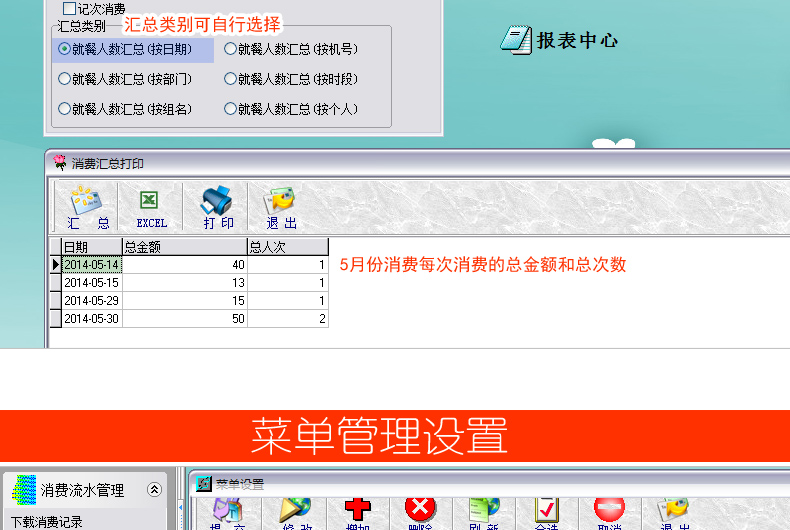
Task: Click the 汇总 (summarize) toolbar icon
Action: pyautogui.click(x=88, y=207)
